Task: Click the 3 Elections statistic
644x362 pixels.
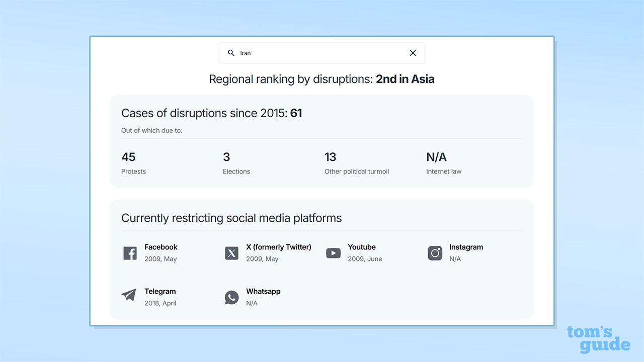Action: (226, 157)
